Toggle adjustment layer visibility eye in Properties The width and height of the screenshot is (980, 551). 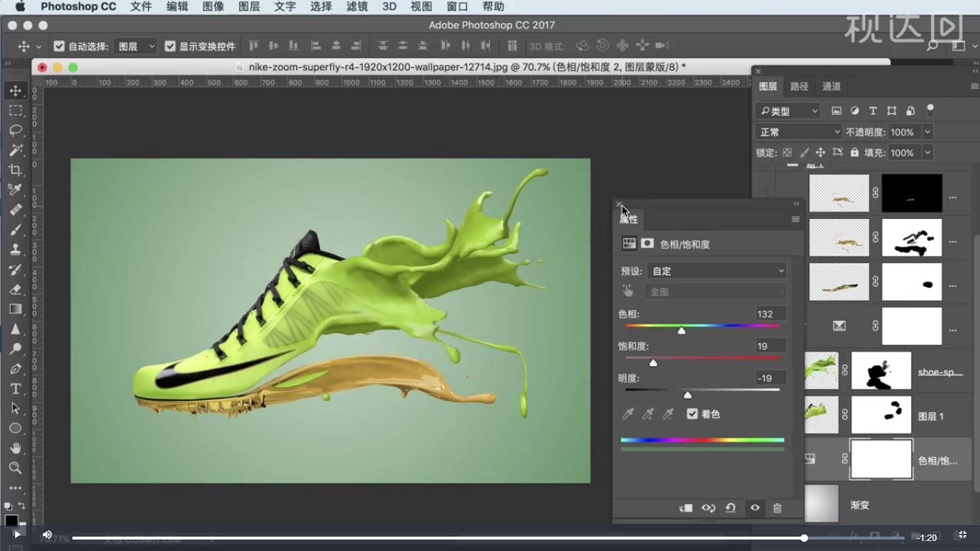(x=755, y=508)
